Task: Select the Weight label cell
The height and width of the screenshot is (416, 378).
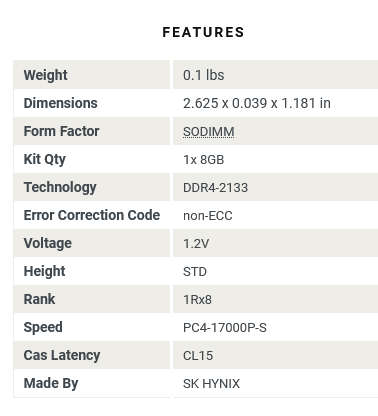Action: click(x=91, y=75)
